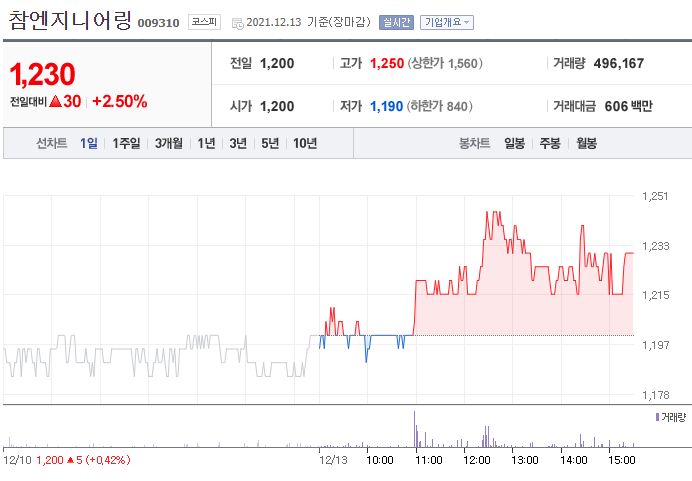Click the 1,178 price axis label
Screen dimensions: 692x481
pyautogui.click(x=656, y=395)
